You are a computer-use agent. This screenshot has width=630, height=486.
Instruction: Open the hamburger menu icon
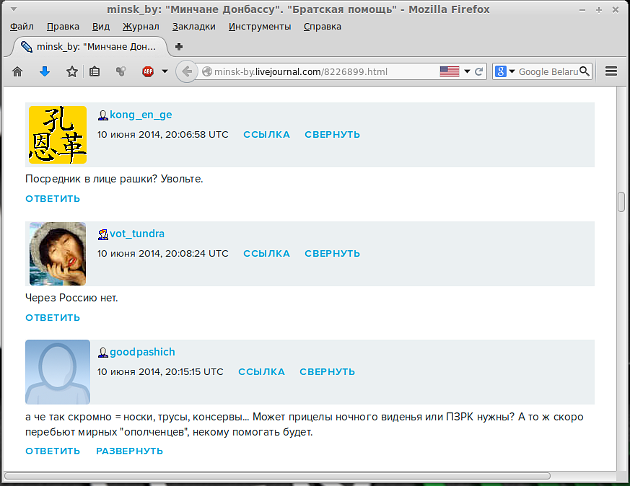point(611,72)
